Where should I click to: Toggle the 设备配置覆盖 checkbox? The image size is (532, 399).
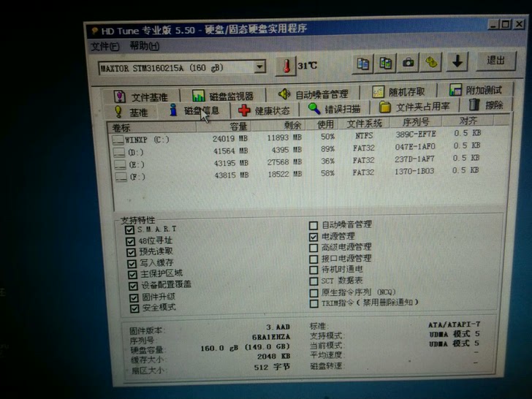(x=133, y=286)
